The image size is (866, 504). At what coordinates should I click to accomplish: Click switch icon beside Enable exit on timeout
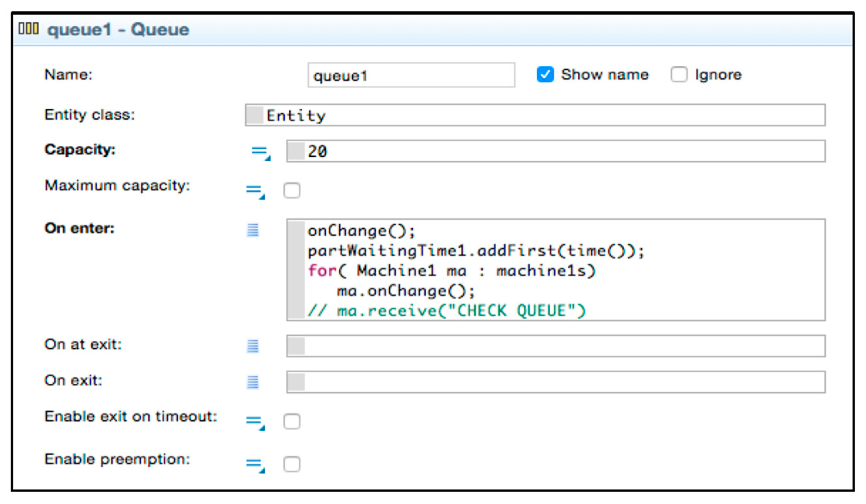(255, 423)
